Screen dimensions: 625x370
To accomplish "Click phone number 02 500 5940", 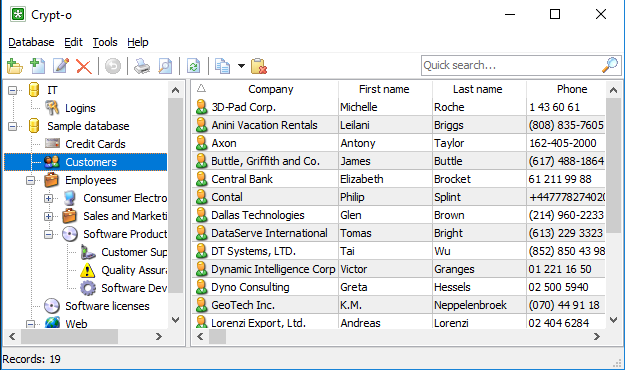I will pos(558,287).
